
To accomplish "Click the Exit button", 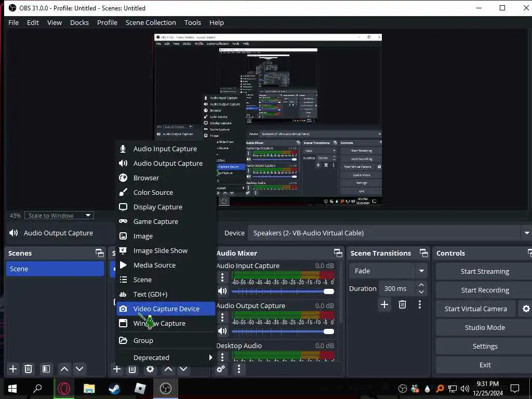I will [485, 365].
